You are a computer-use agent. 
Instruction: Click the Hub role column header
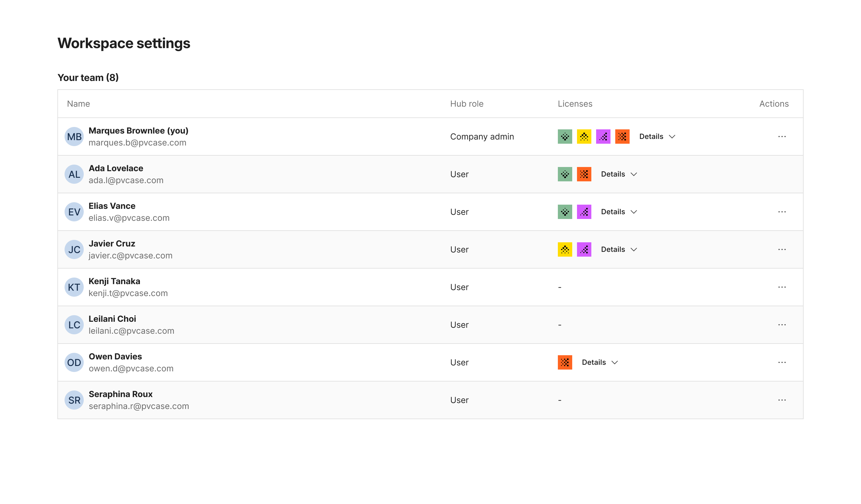pos(466,104)
